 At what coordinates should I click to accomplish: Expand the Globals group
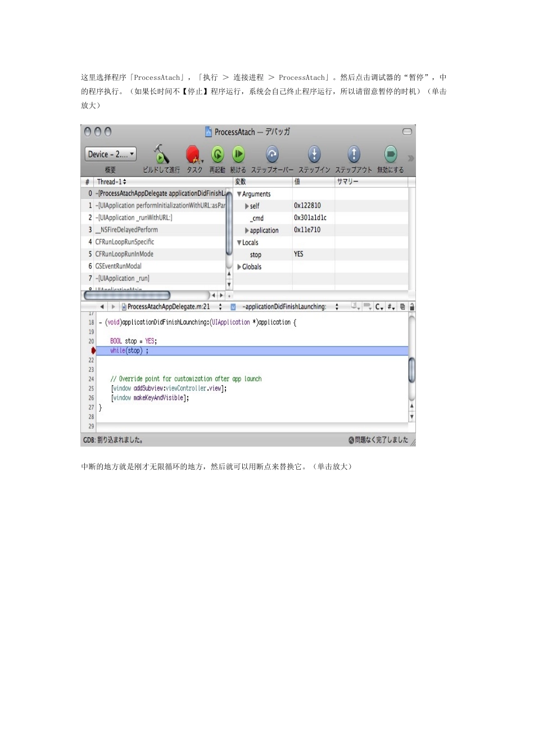[x=239, y=267]
